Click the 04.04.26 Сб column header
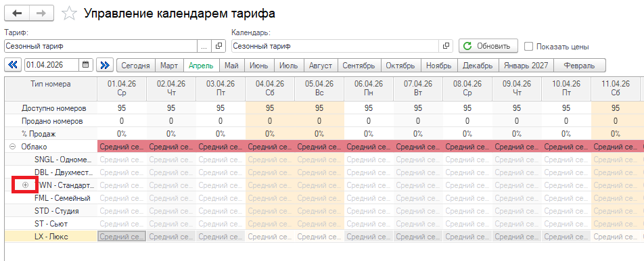644x261 pixels. pos(270,89)
